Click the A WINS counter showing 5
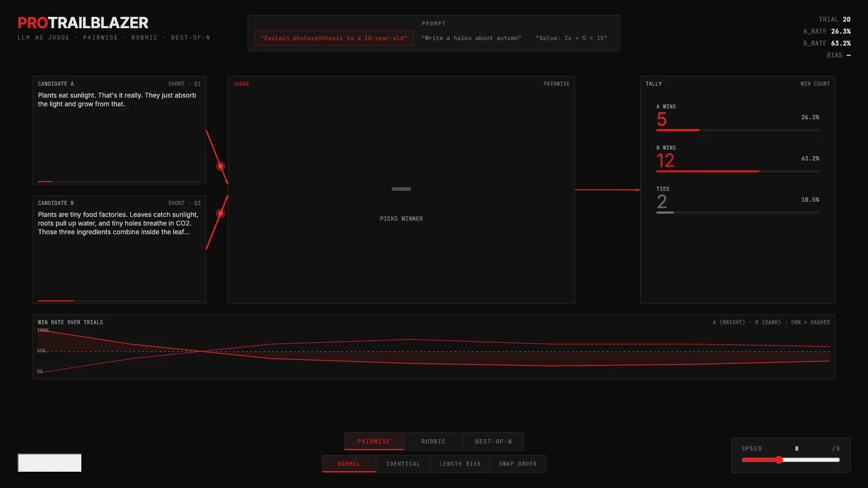The image size is (868, 488). 661,119
